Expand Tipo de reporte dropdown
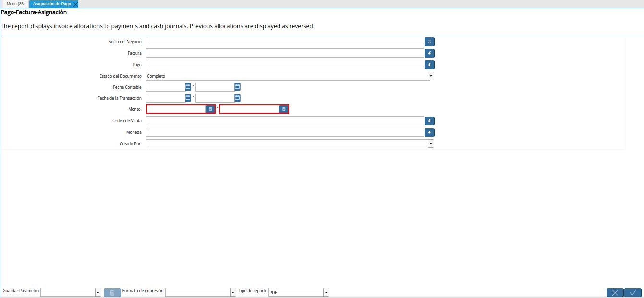Viewport: 644px width, 298px height. click(x=326, y=292)
